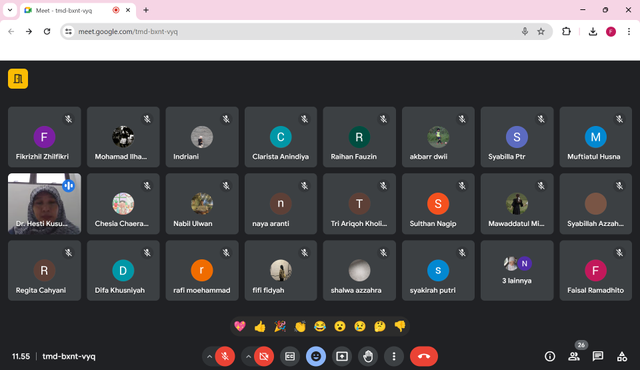Send the party popper reaction
Screen dimensions: 640x370
(x=280, y=326)
